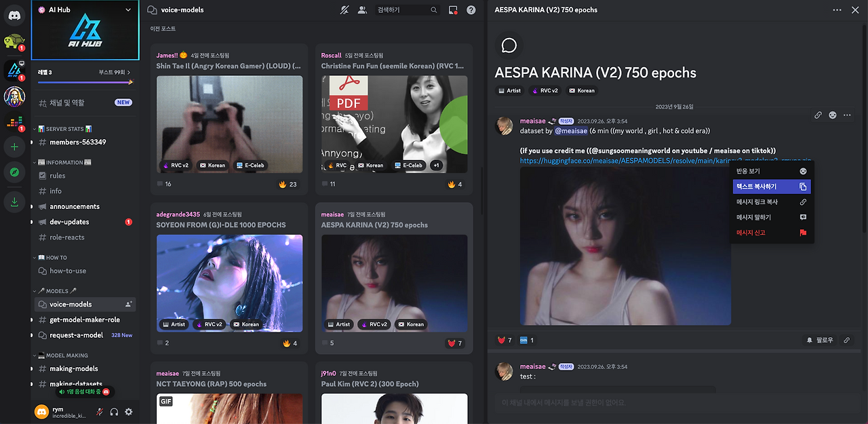This screenshot has width=868, height=424.
Task: Select the highlighted copy text menu entry
Action: pyautogui.click(x=772, y=187)
